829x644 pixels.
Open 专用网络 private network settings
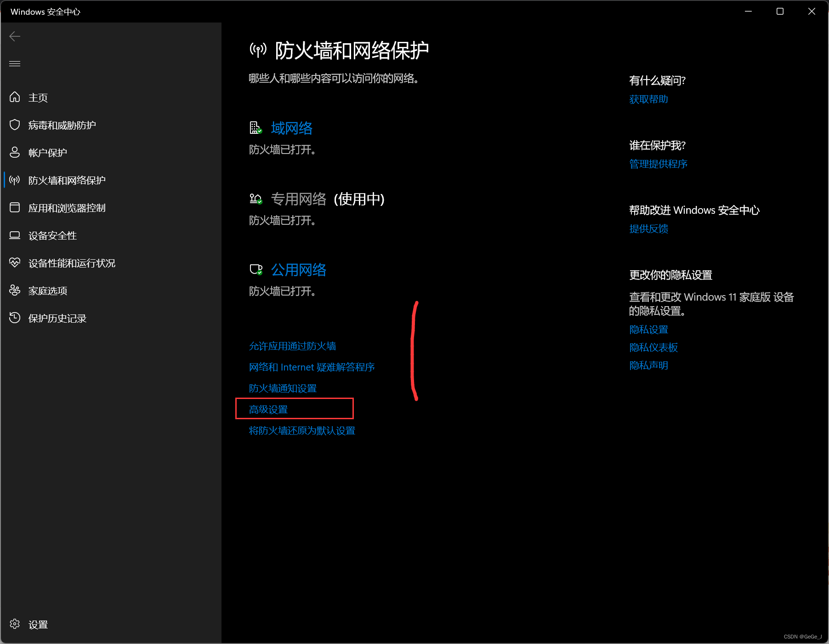pos(298,199)
